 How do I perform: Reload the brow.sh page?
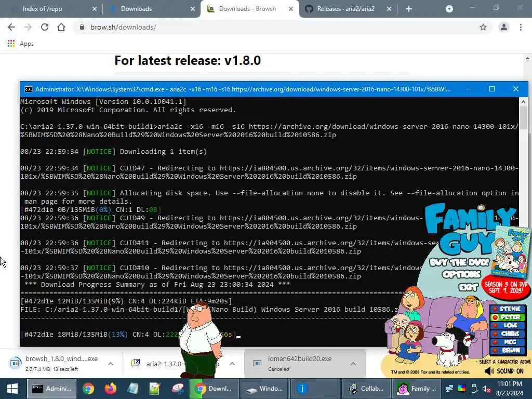tap(45, 27)
